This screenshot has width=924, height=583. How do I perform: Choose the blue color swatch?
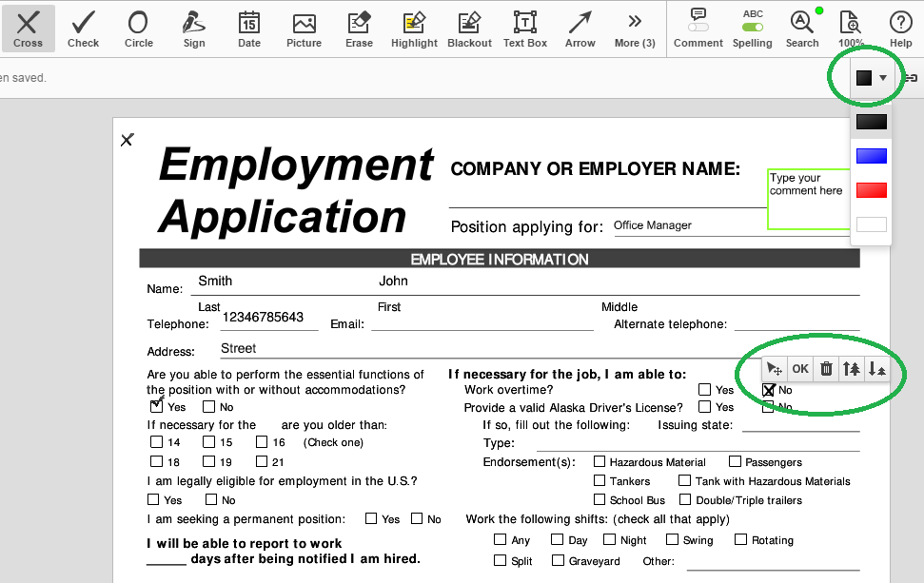point(872,156)
